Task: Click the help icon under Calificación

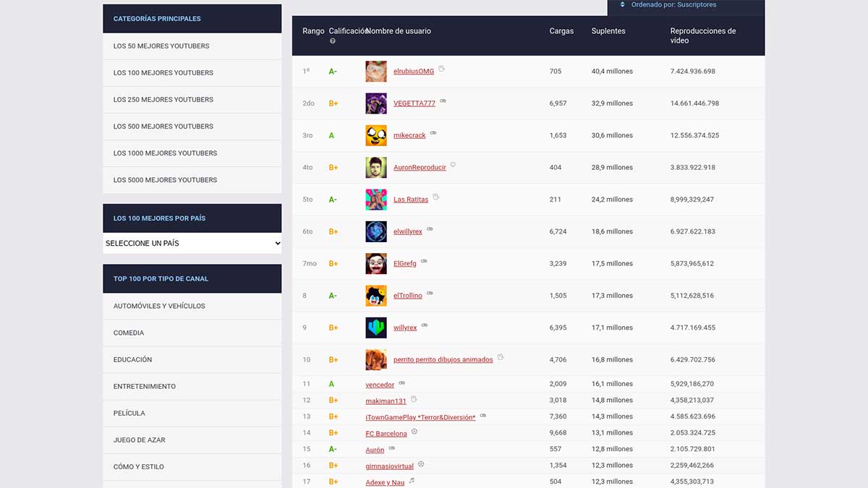Action: [x=333, y=41]
